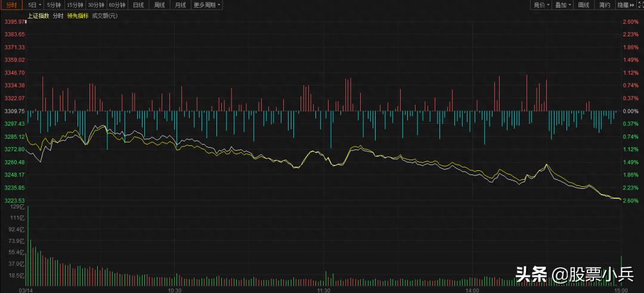644x293 pixels.
Task: Switch to 15分钟 period
Action: 75,5
